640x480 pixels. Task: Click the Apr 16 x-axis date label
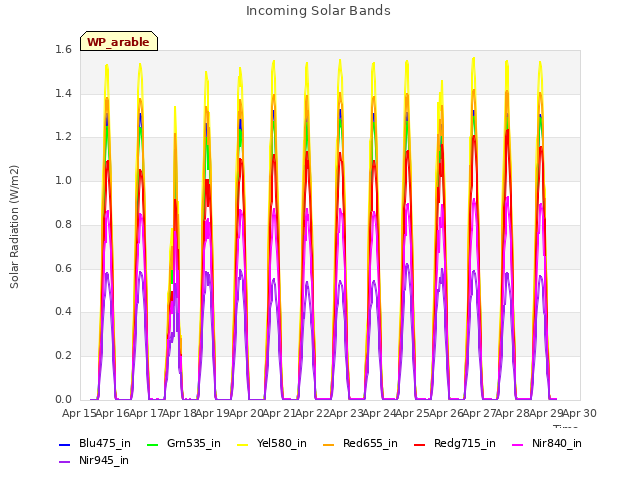tap(113, 414)
